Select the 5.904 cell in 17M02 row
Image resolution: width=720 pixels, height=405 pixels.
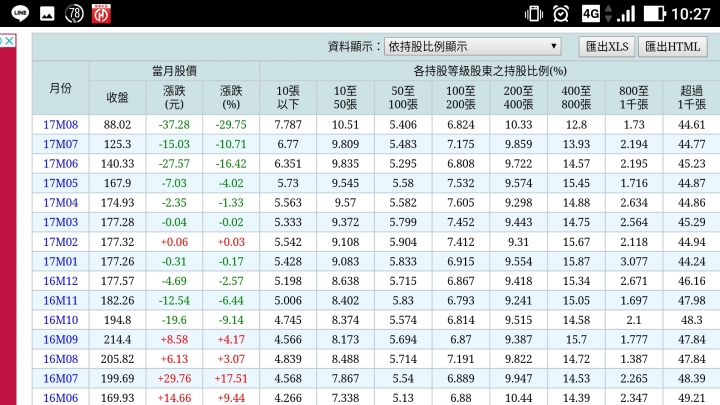click(403, 242)
